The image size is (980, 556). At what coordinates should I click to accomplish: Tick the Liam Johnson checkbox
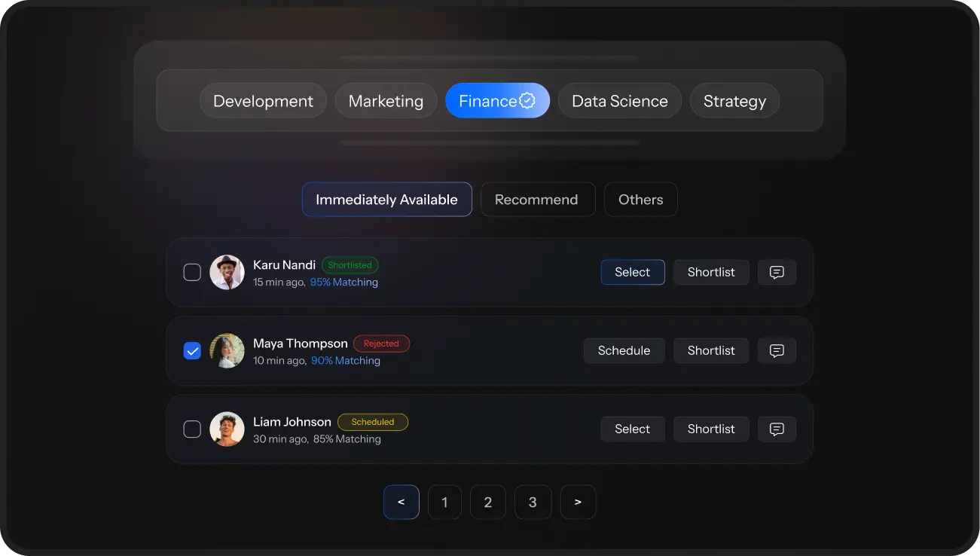click(x=192, y=429)
